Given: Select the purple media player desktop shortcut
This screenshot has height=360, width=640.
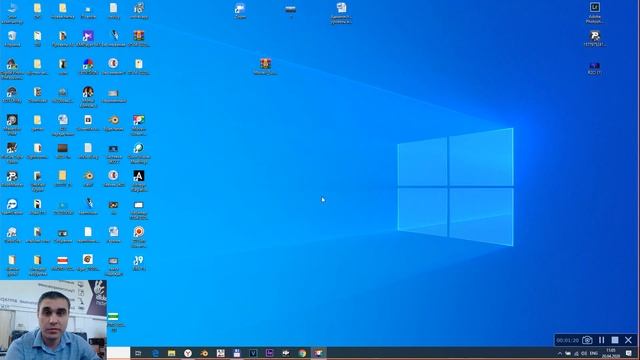Looking at the screenshot, I should pyautogui.click(x=88, y=39).
